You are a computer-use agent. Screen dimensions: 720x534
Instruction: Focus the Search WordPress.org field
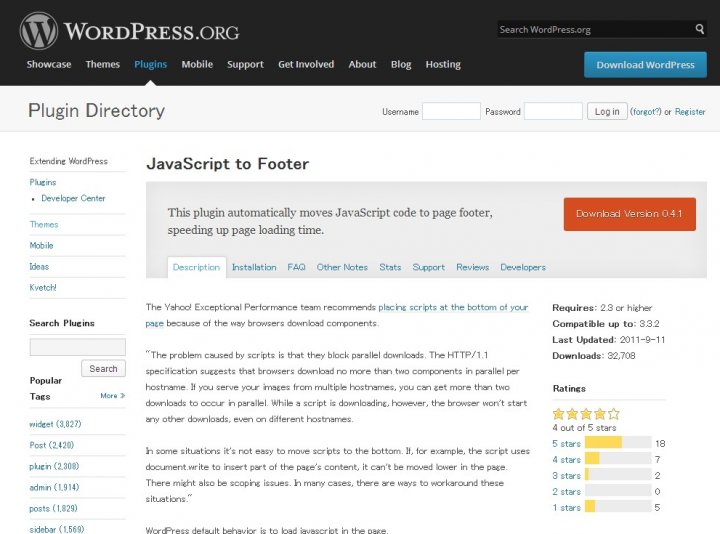596,29
